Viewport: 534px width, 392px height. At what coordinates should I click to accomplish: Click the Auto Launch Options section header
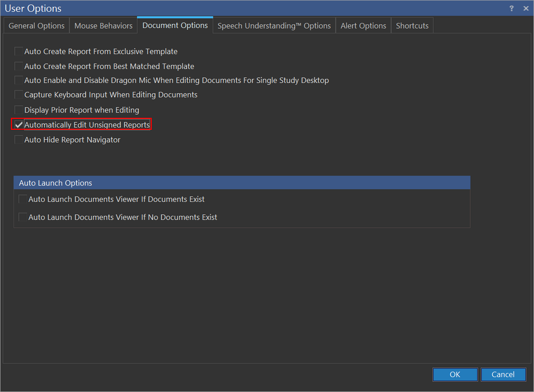[x=241, y=183]
